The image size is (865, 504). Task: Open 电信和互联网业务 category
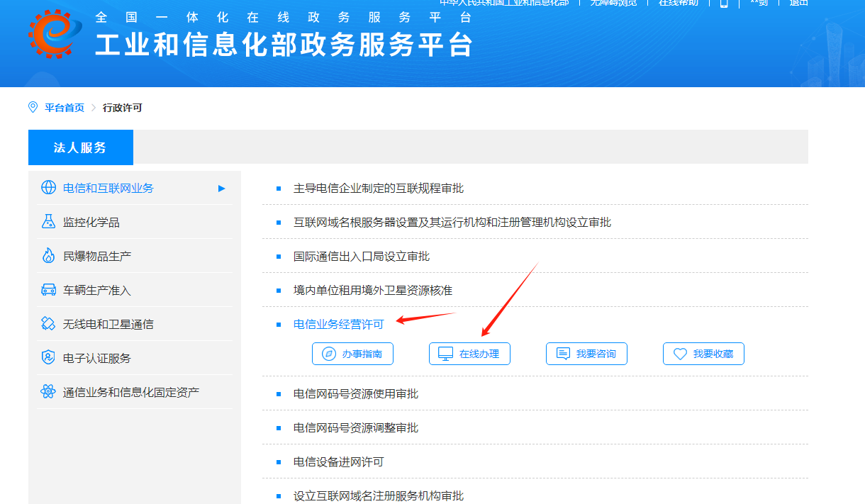coord(135,188)
